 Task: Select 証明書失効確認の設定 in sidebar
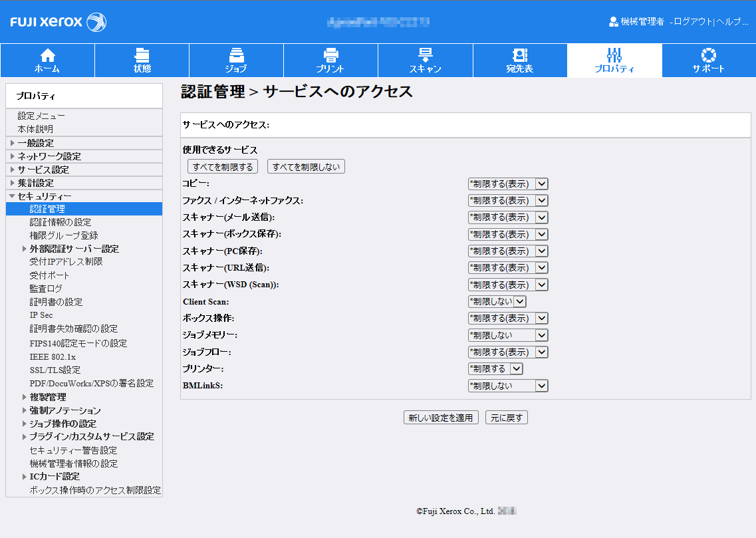pyautogui.click(x=74, y=329)
